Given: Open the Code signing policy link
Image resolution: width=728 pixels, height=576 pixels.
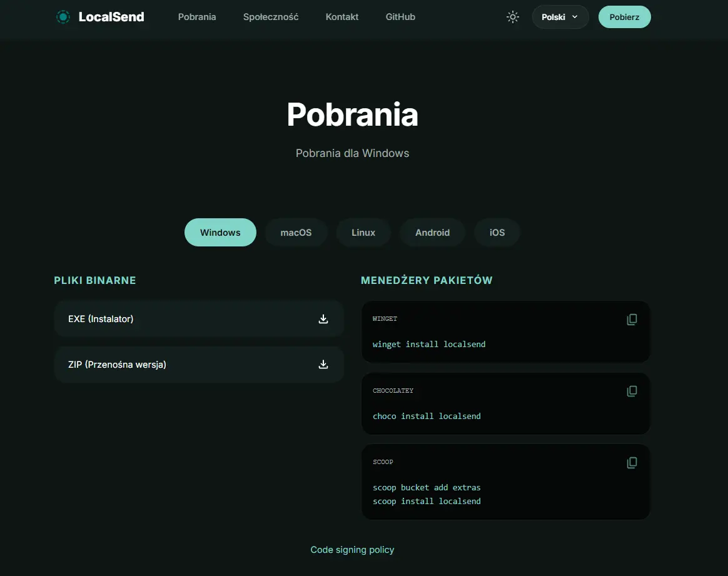Looking at the screenshot, I should click(352, 550).
